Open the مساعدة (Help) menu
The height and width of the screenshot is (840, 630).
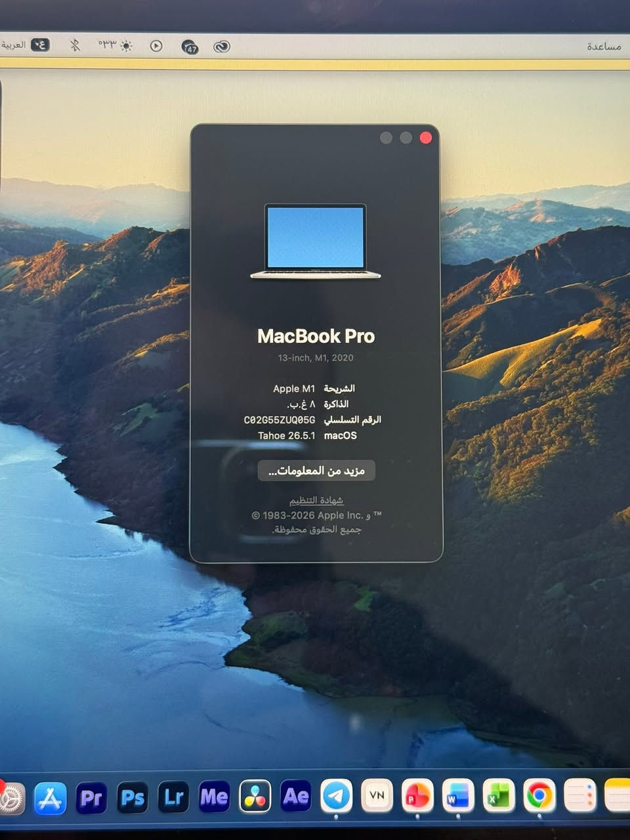tap(604, 47)
